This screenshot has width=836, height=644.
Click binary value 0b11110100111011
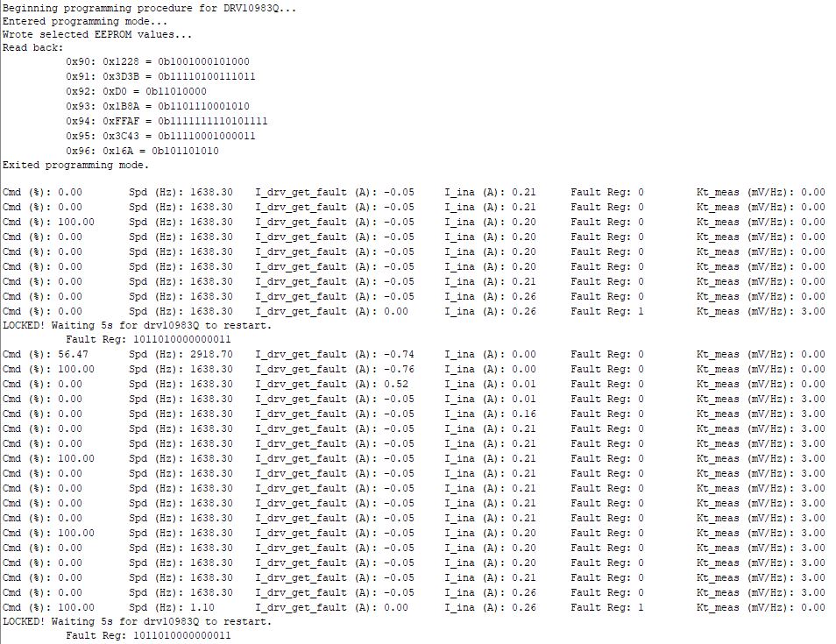(x=207, y=77)
